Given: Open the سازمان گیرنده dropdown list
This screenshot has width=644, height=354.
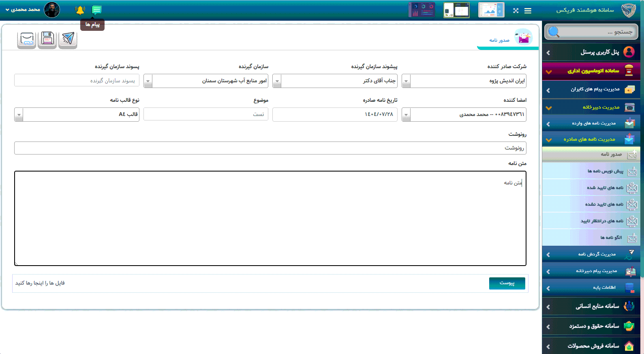Looking at the screenshot, I should pyautogui.click(x=148, y=81).
